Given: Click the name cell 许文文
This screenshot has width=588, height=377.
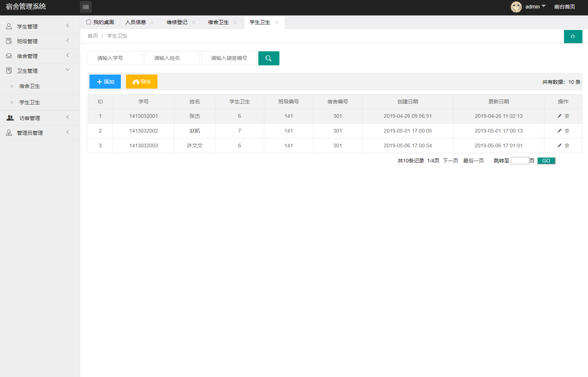Looking at the screenshot, I should (x=195, y=145).
